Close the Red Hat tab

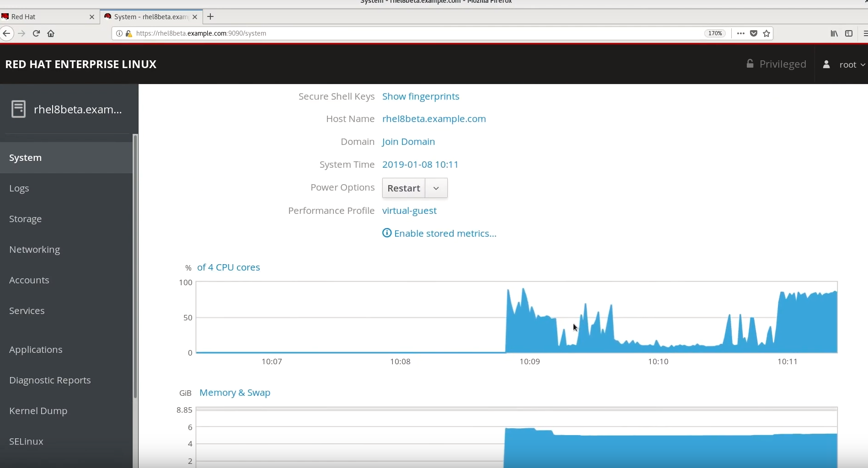[x=91, y=17]
